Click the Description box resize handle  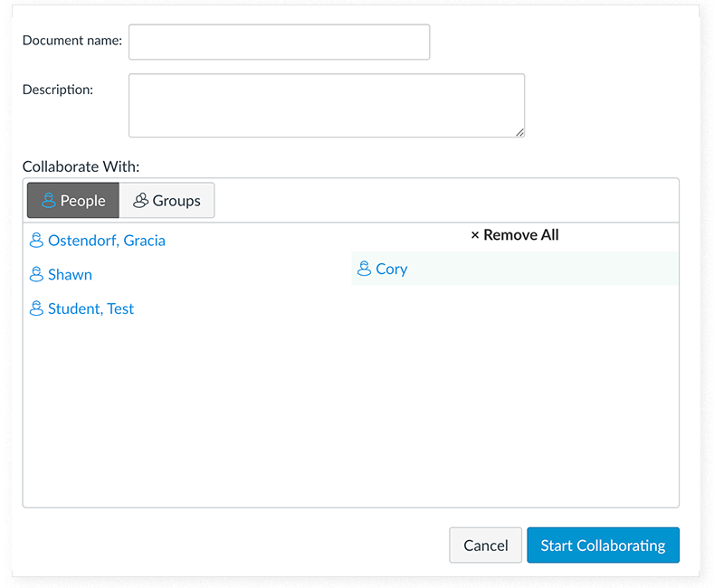click(x=519, y=133)
